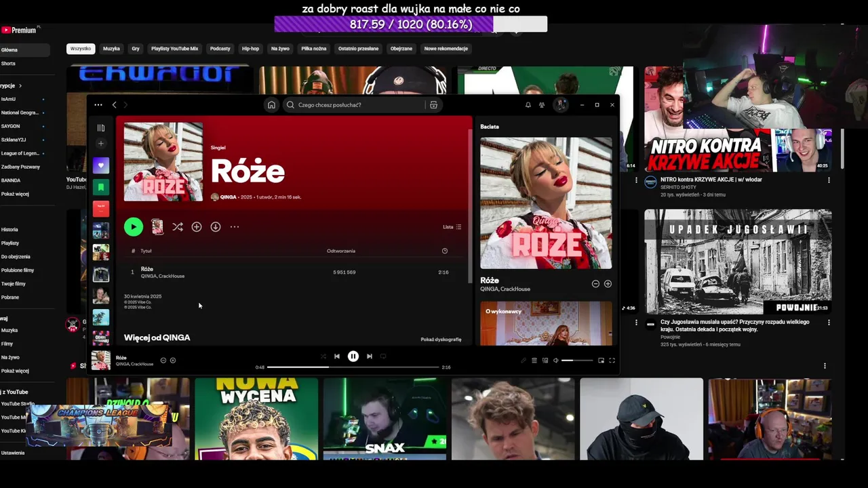Open Spotify notifications bell
868x488 pixels.
tap(528, 105)
